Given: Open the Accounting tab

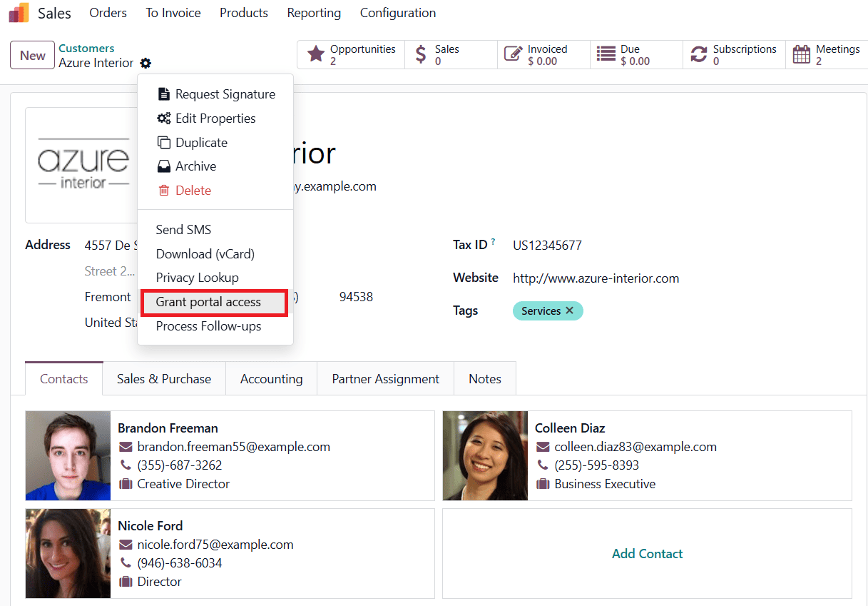Looking at the screenshot, I should 271,379.
